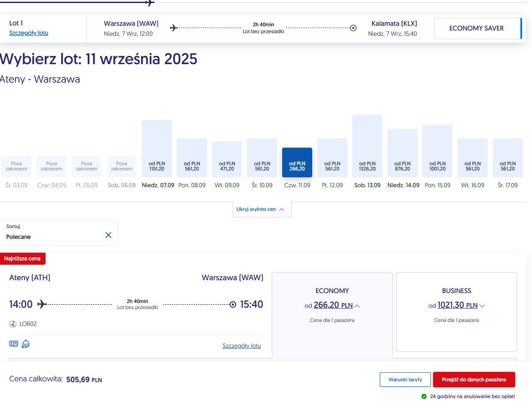This screenshot has width=532, height=405.
Task: Click the green checkmark by the 24-hour cancellation note
Action: click(424, 396)
